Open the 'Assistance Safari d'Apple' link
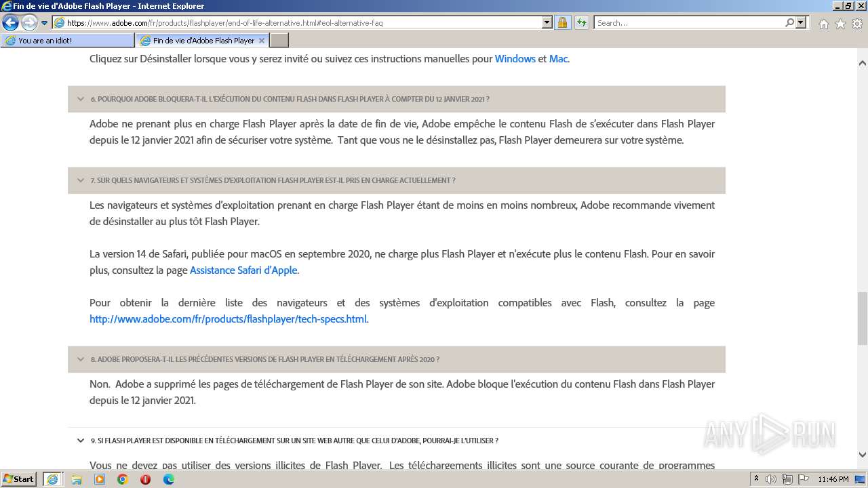 [x=243, y=270]
